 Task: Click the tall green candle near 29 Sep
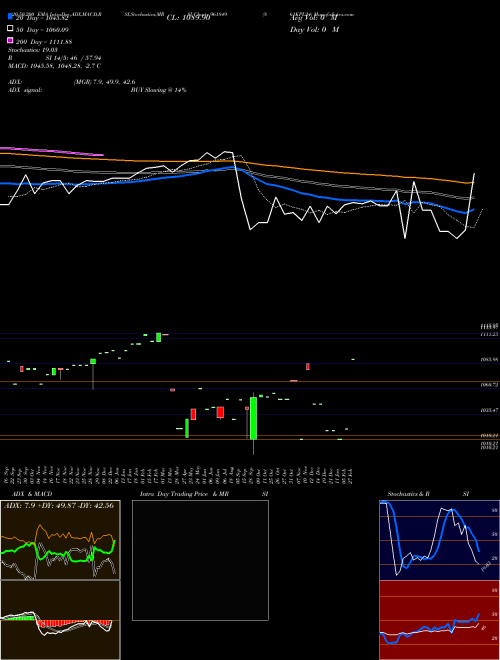pyautogui.click(x=253, y=418)
